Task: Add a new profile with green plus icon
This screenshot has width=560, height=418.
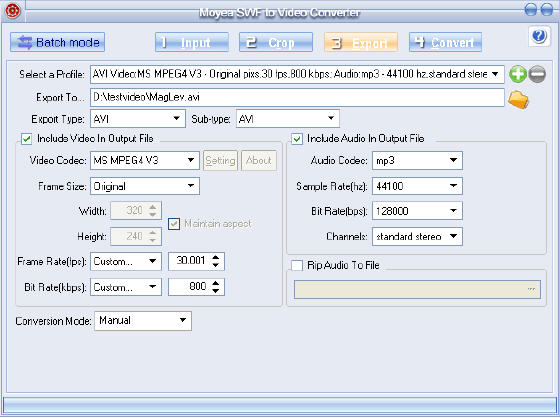Action: (518, 74)
